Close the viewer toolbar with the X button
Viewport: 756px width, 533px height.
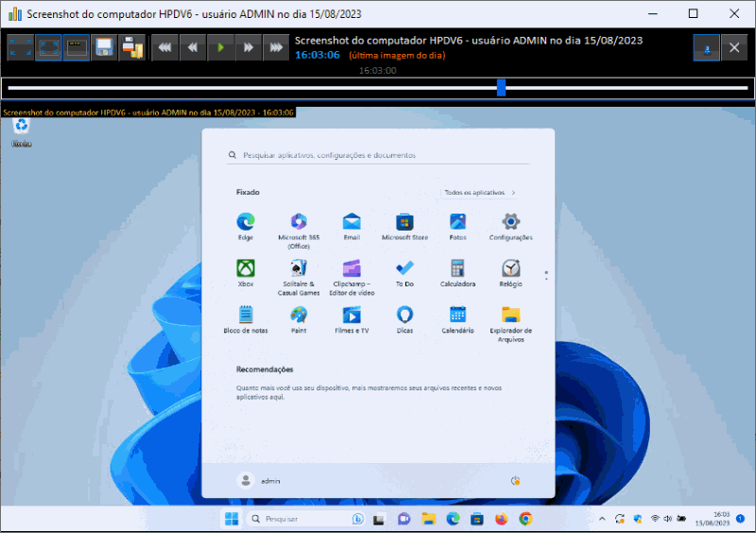[x=734, y=48]
